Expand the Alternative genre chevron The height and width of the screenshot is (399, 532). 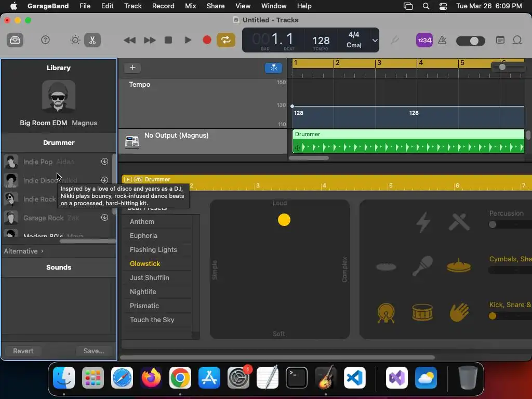pyautogui.click(x=42, y=251)
